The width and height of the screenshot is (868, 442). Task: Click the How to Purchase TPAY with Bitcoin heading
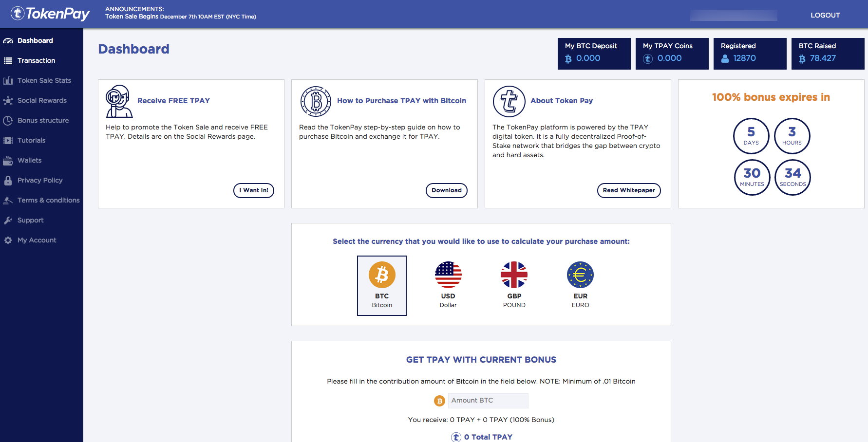click(x=402, y=101)
